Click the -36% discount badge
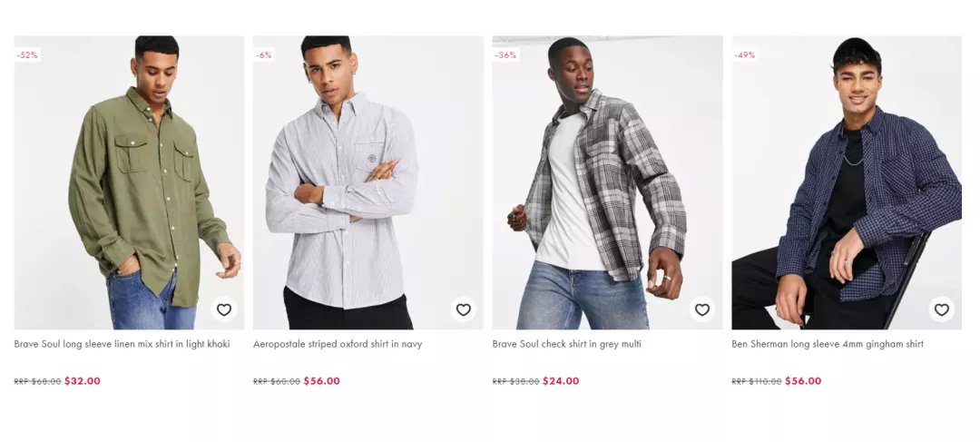Screen dimensions: 980x442 pos(505,55)
